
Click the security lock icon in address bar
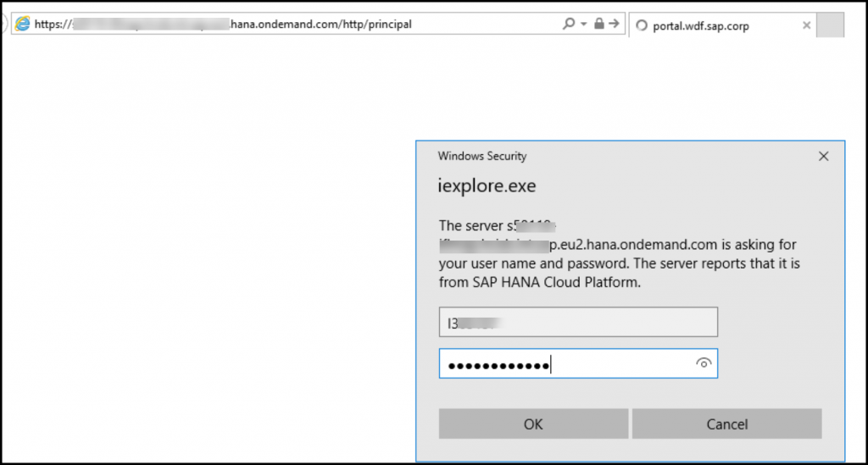599,23
